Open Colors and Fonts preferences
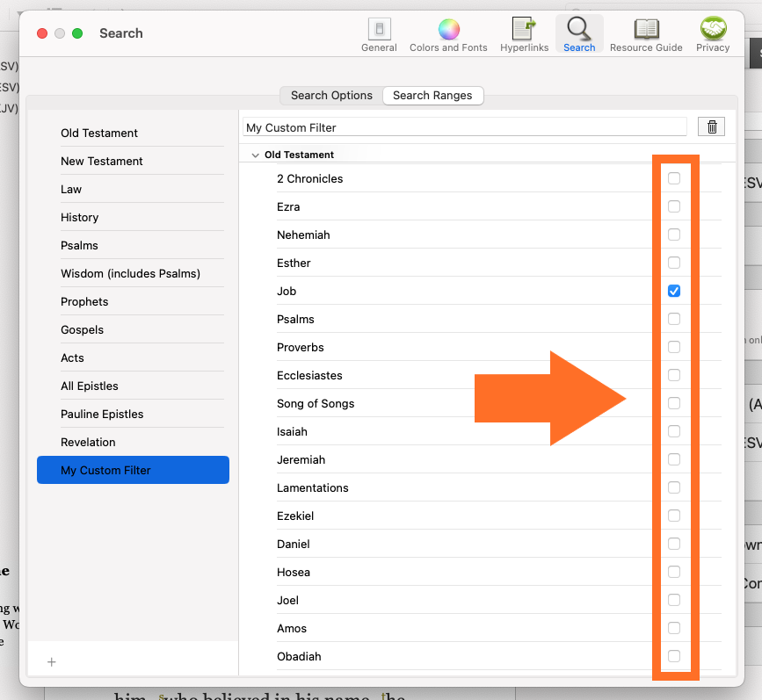Image resolution: width=762 pixels, height=700 pixels. point(448,35)
